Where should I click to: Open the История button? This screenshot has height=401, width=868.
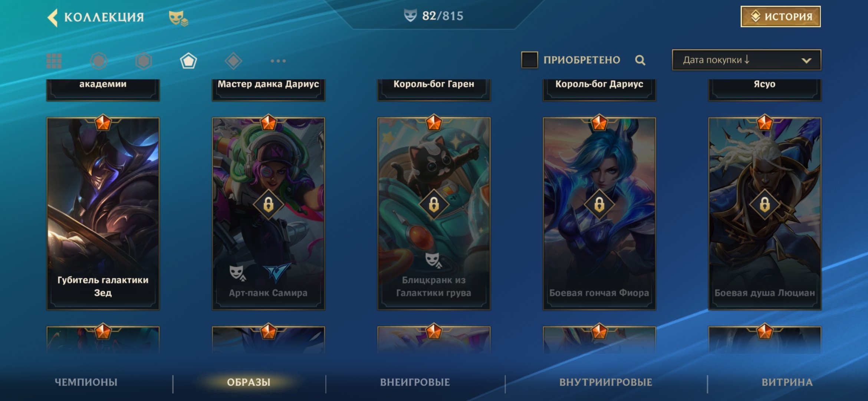781,16
